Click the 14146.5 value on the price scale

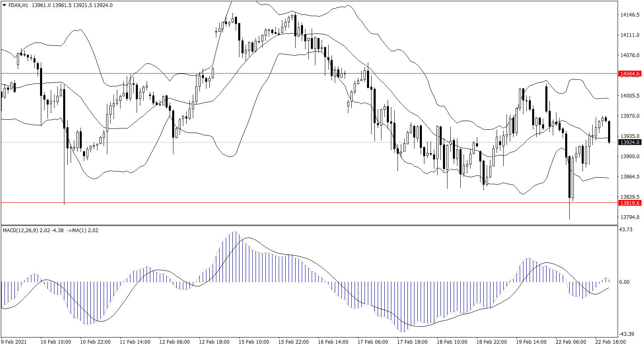point(630,15)
